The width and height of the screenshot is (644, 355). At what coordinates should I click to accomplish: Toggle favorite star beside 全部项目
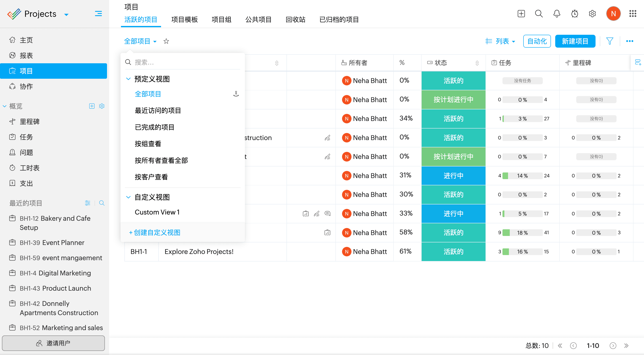click(166, 41)
